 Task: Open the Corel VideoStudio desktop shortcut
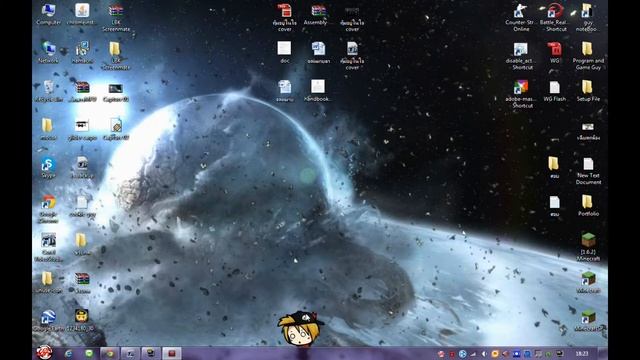pyautogui.click(x=49, y=247)
